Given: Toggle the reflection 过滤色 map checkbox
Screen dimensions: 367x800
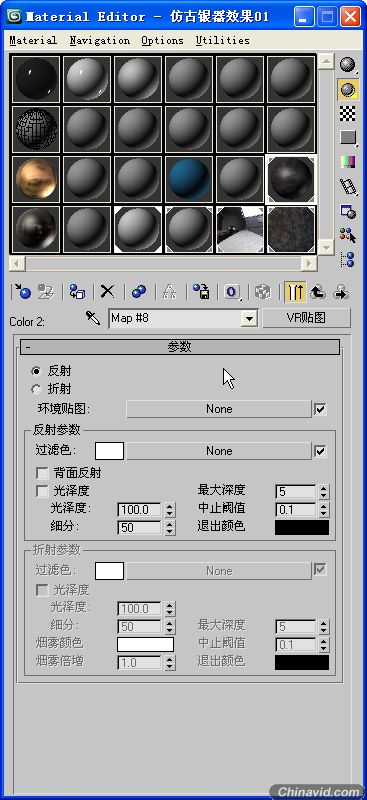Looking at the screenshot, I should pos(321,451).
